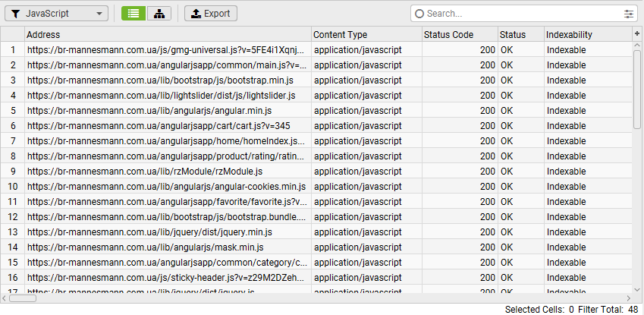Select the jquery.min.js address cell
This screenshot has height=315, width=644.
[167, 232]
